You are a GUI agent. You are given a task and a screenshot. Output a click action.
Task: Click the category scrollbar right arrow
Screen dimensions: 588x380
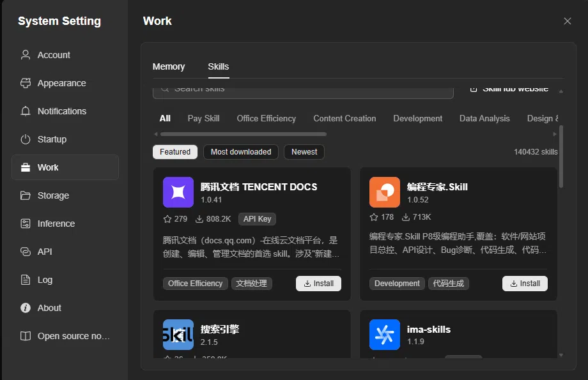coord(555,133)
